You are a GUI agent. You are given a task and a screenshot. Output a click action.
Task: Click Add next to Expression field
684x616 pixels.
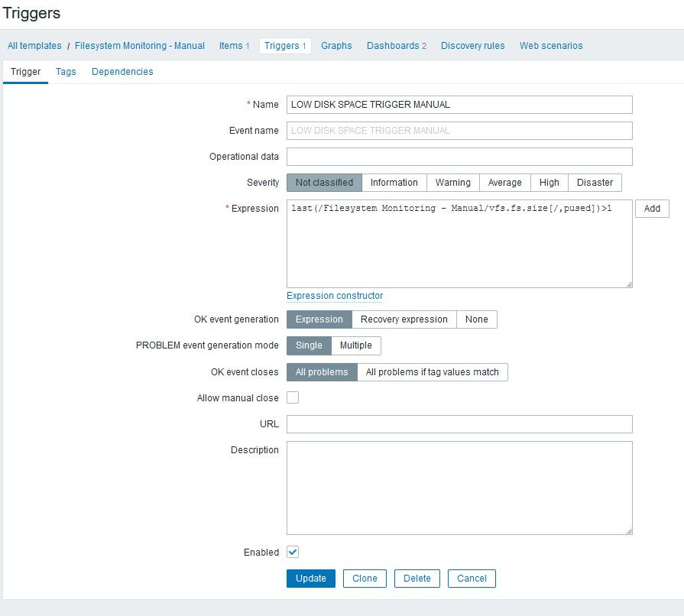point(652,209)
